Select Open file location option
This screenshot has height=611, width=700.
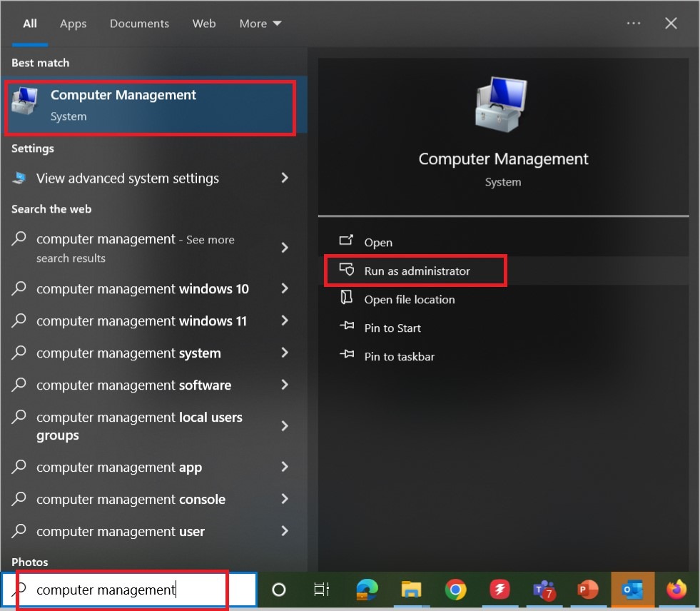(x=409, y=300)
